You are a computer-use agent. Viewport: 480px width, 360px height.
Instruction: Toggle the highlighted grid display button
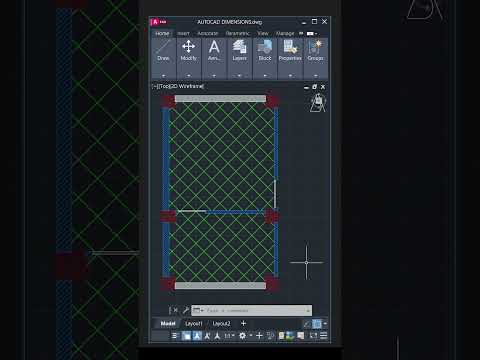pyautogui.click(x=317, y=324)
